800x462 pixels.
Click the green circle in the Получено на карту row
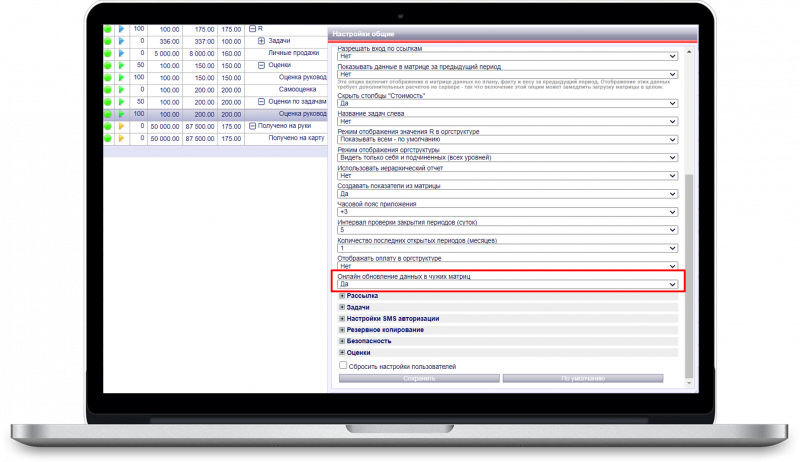pyautogui.click(x=108, y=138)
